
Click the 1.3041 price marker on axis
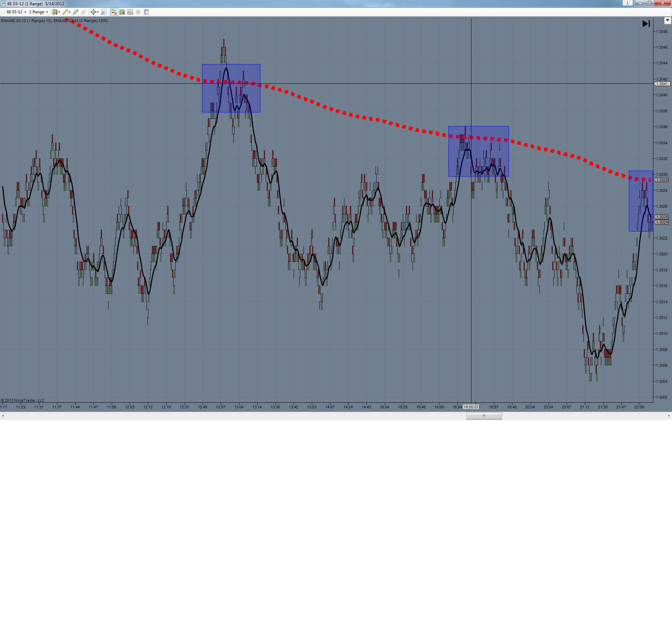662,84
